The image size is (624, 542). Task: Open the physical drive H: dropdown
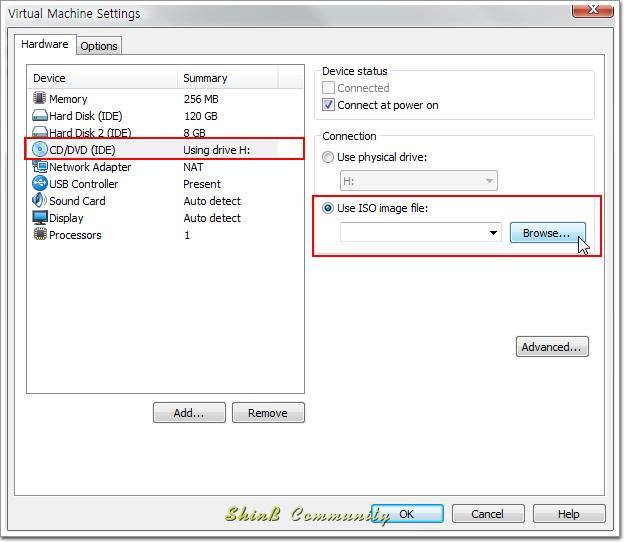tap(418, 181)
